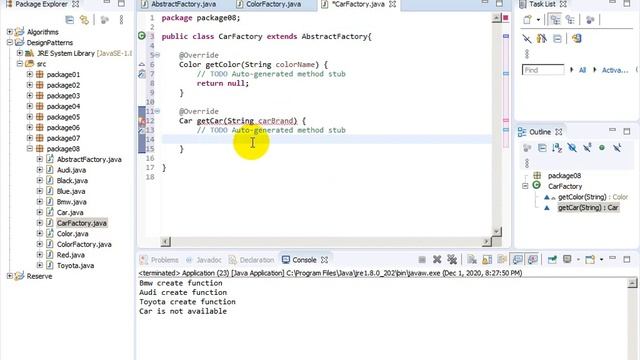
Task: Click Display Selected Console icon
Action: point(567,259)
